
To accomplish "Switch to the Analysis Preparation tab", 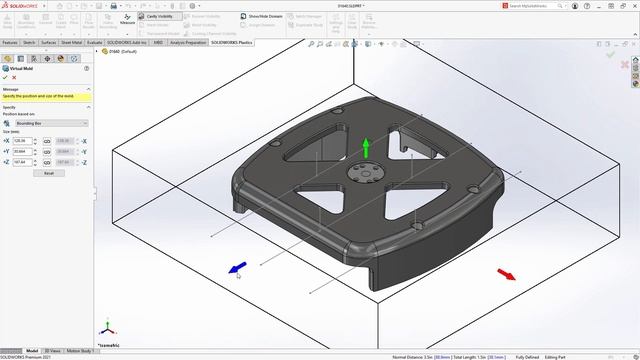I will [188, 42].
